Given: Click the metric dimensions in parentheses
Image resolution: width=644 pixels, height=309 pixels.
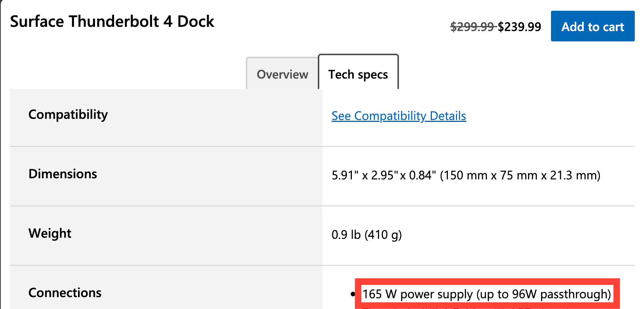Looking at the screenshot, I should (x=520, y=176).
